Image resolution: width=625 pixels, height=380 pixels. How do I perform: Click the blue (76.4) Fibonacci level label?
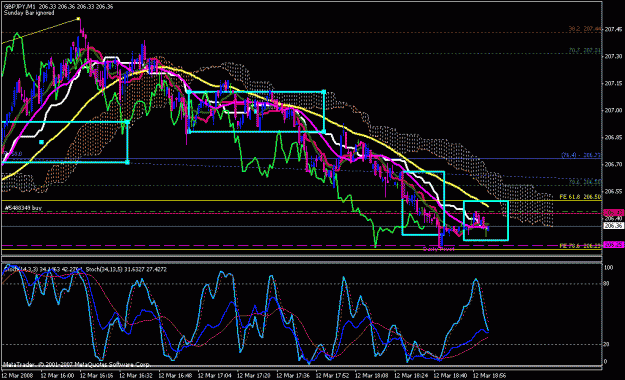(581, 155)
